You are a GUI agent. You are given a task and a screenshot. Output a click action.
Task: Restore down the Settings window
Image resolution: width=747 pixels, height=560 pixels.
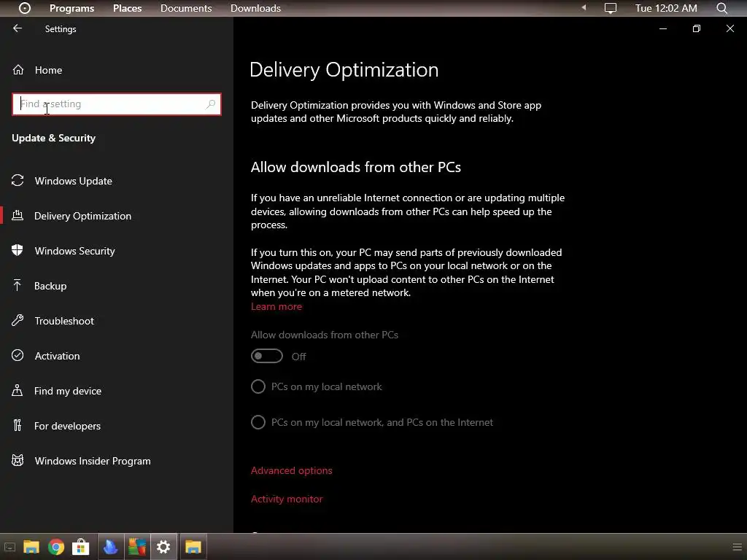(697, 28)
